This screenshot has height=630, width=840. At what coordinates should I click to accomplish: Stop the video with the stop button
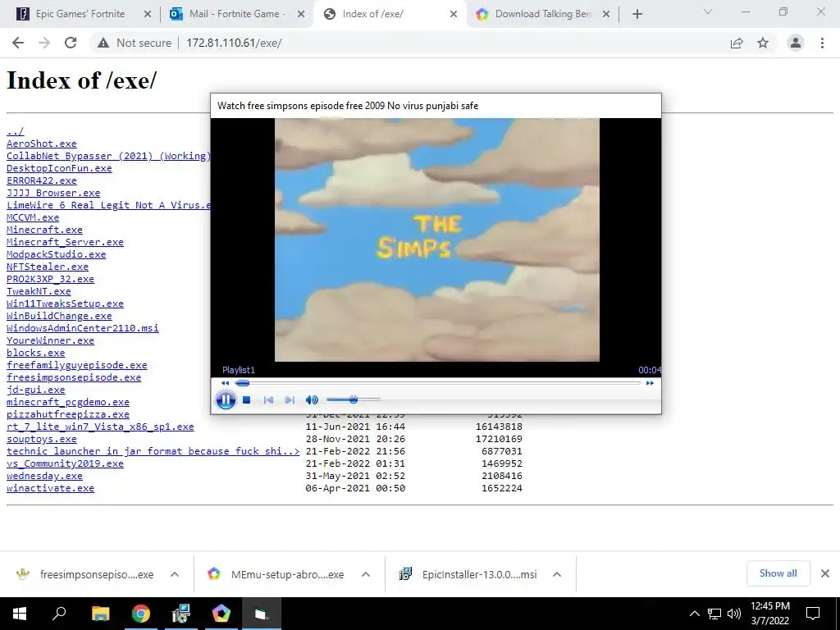pos(246,399)
